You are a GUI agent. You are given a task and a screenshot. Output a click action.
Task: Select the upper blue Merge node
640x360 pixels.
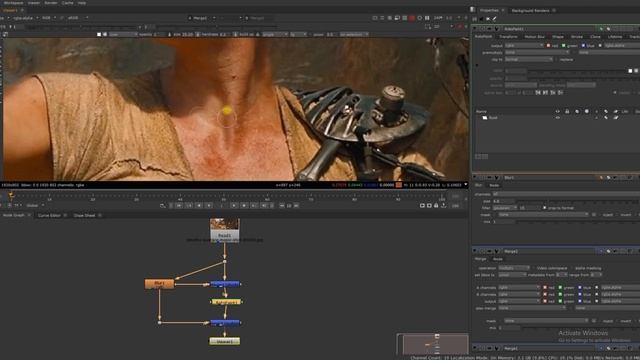[x=225, y=283]
